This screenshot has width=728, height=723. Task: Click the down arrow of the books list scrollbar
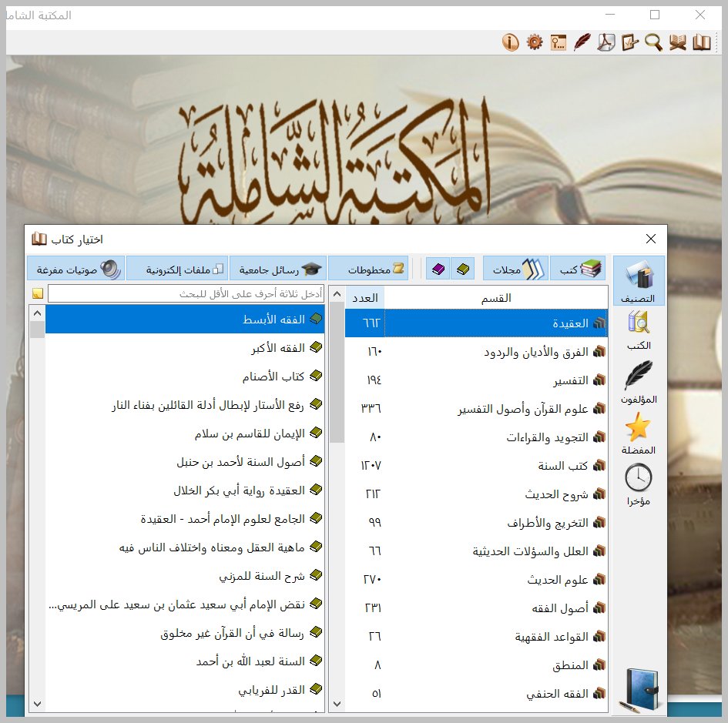point(37,704)
